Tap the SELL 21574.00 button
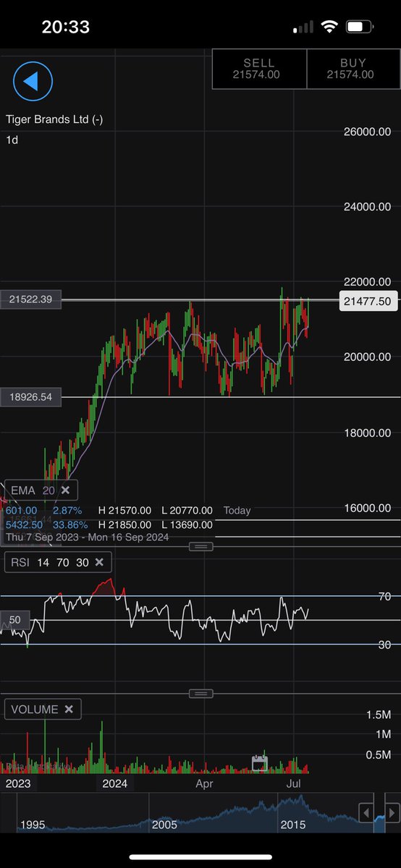 click(259, 69)
